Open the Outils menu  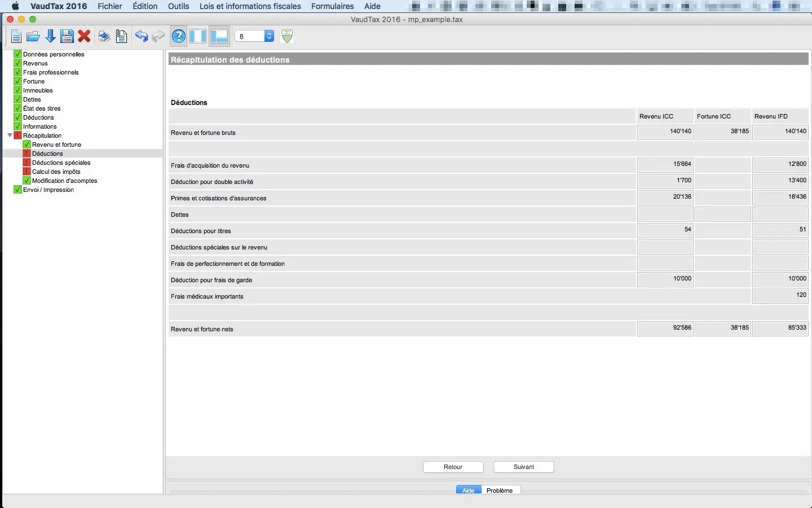click(178, 6)
